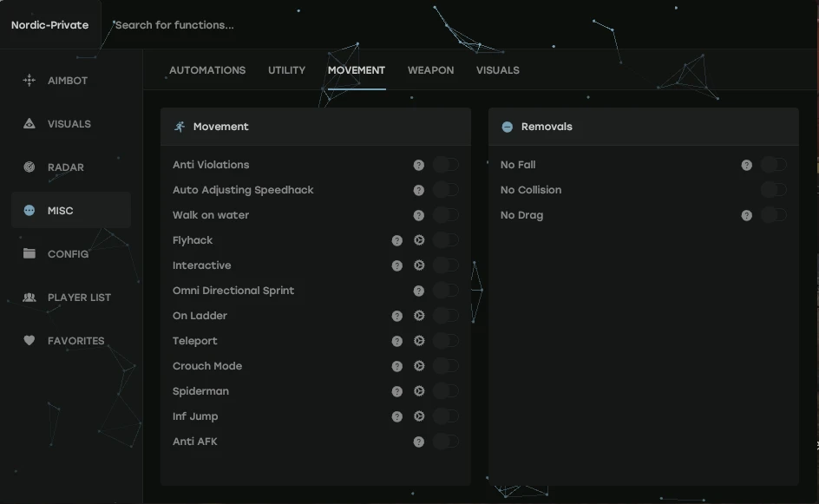The width and height of the screenshot is (819, 504).
Task: Switch to the UTILITY tab
Action: pos(287,70)
